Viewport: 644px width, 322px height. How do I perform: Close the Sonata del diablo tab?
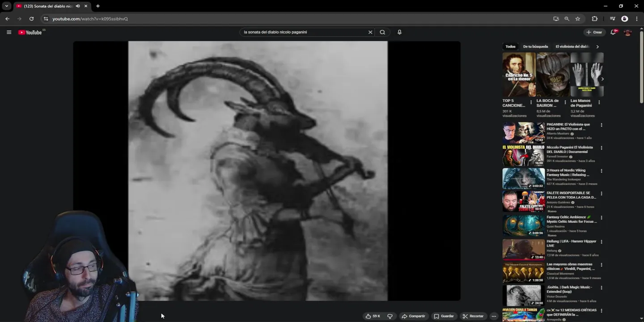[86, 6]
